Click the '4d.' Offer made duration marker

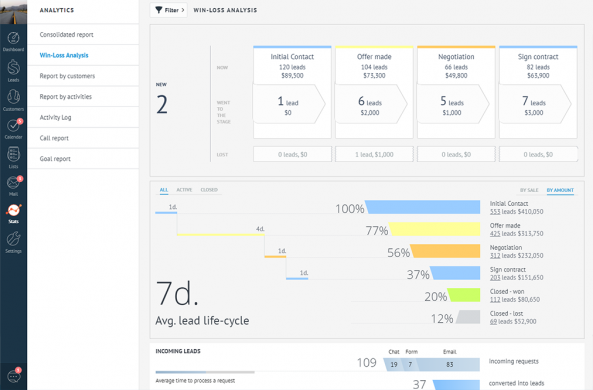[260, 229]
